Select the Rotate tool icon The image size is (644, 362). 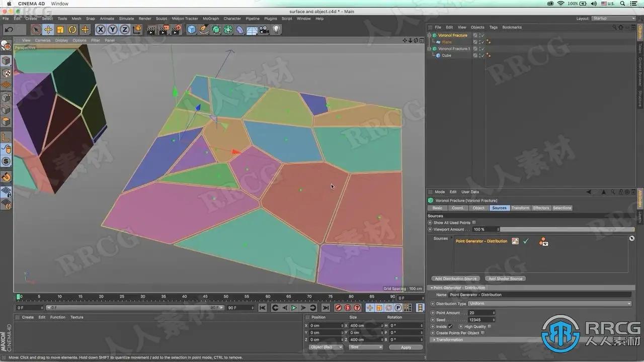click(x=72, y=30)
